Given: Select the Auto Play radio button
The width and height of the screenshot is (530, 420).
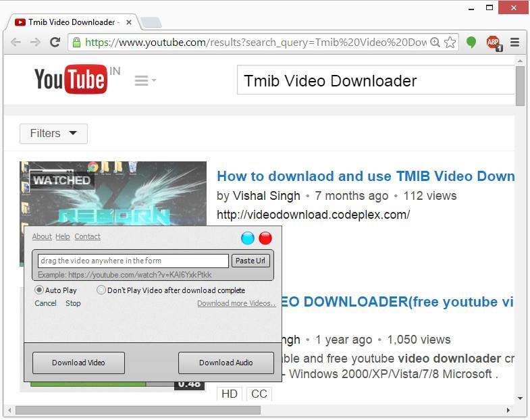Looking at the screenshot, I should click(39, 290).
